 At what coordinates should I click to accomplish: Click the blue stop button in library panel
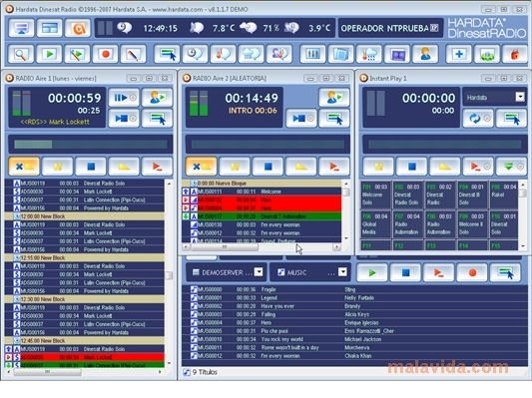(x=405, y=272)
